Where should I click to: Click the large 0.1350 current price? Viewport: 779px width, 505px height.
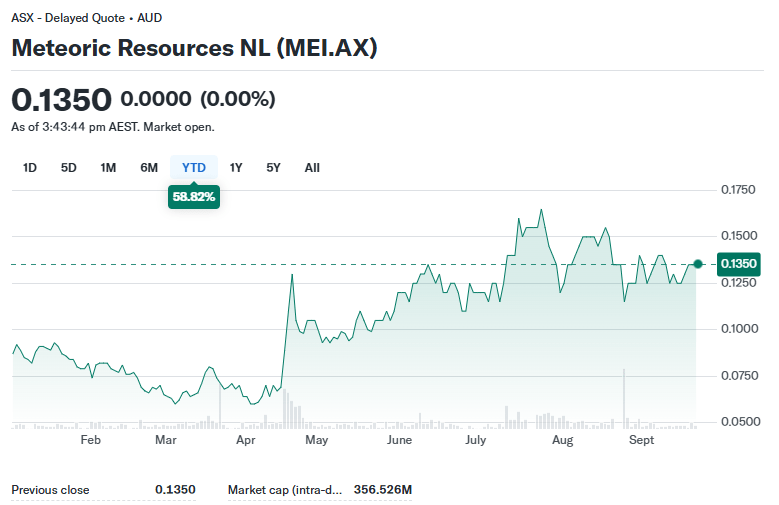click(x=61, y=100)
